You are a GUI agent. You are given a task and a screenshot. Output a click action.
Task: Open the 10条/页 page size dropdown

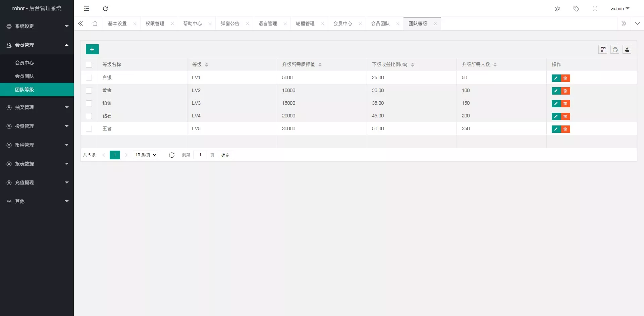[145, 155]
